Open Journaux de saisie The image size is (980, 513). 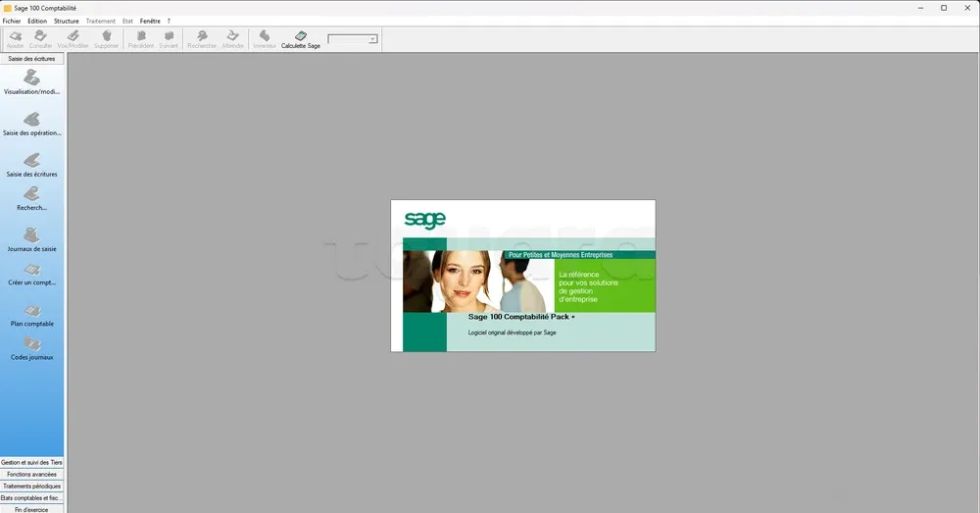tap(31, 236)
